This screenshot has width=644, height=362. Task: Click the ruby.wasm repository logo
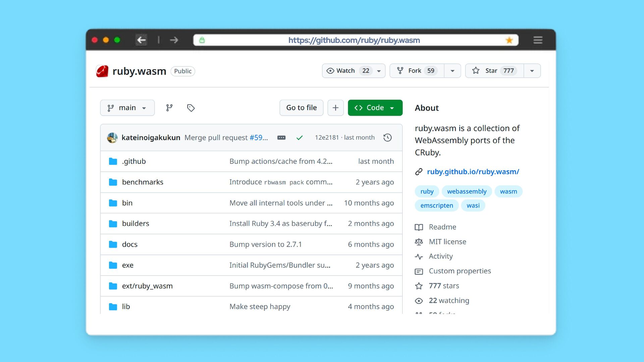[102, 71]
